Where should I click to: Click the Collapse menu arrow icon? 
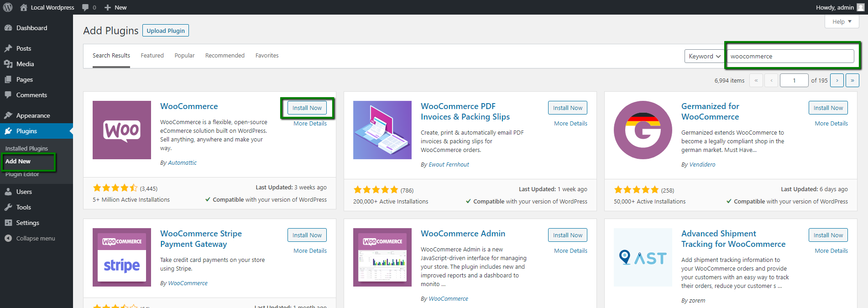pos(8,238)
